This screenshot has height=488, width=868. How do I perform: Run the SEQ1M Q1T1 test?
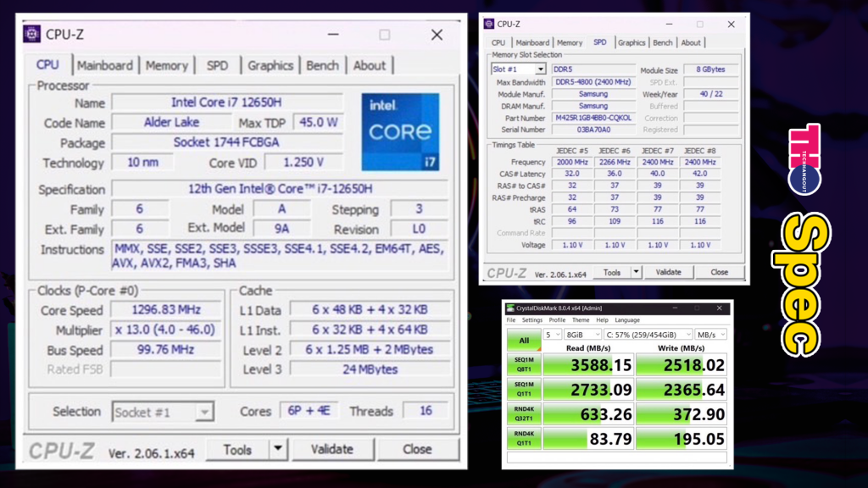point(524,389)
